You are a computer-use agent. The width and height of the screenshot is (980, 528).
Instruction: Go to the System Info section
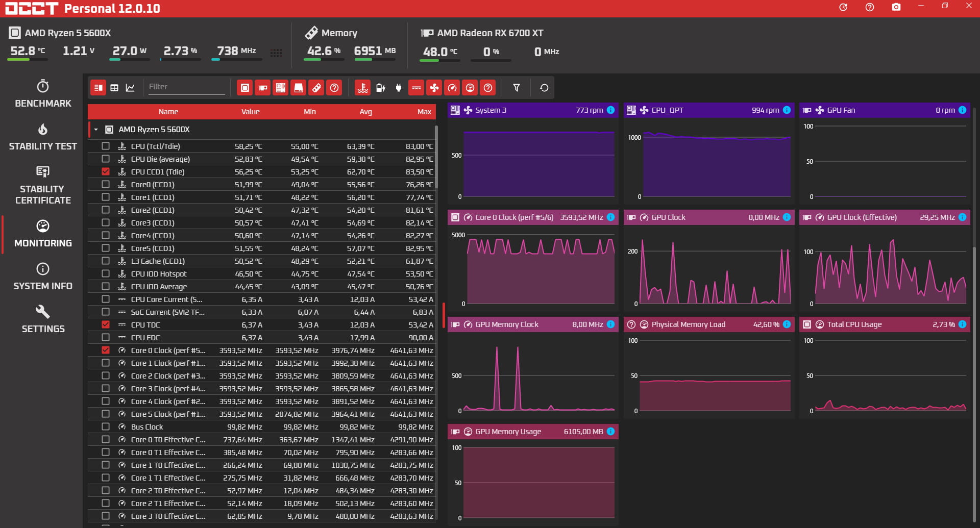click(43, 277)
